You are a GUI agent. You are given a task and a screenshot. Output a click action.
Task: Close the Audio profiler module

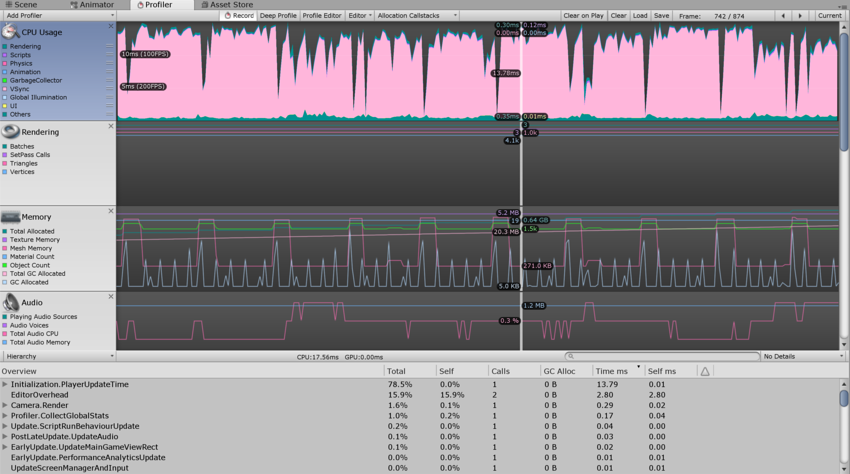[x=110, y=297]
